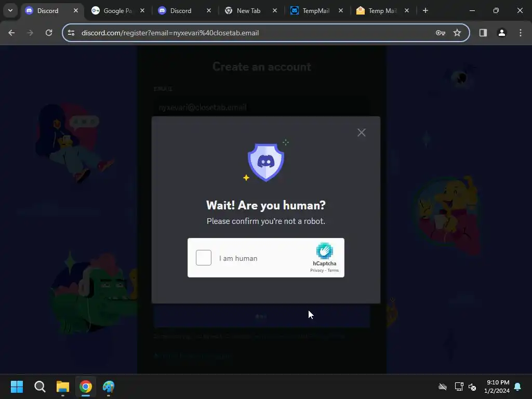Click the OneDrive cloud tray icon

[x=443, y=387]
